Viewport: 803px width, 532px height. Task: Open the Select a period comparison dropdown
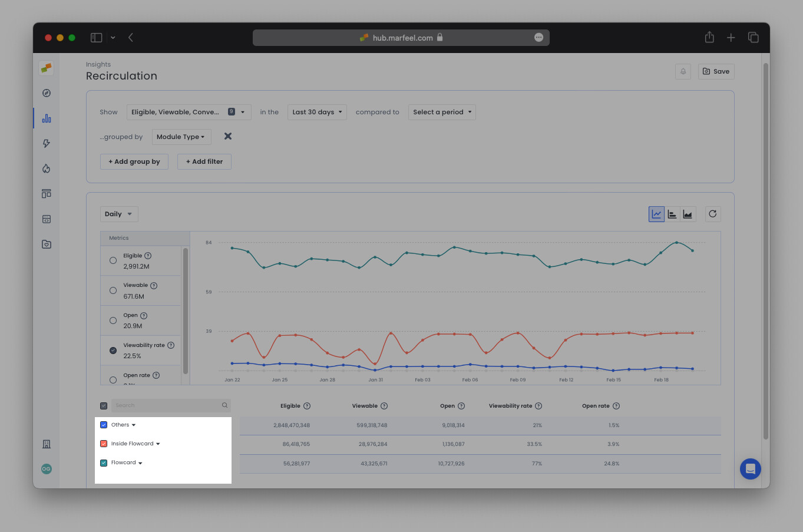click(442, 112)
